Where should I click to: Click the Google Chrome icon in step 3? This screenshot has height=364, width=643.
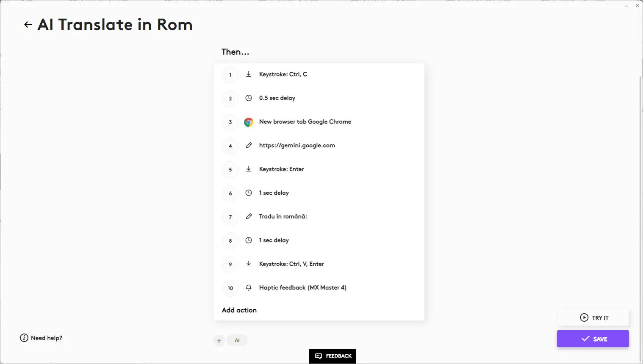(x=249, y=122)
